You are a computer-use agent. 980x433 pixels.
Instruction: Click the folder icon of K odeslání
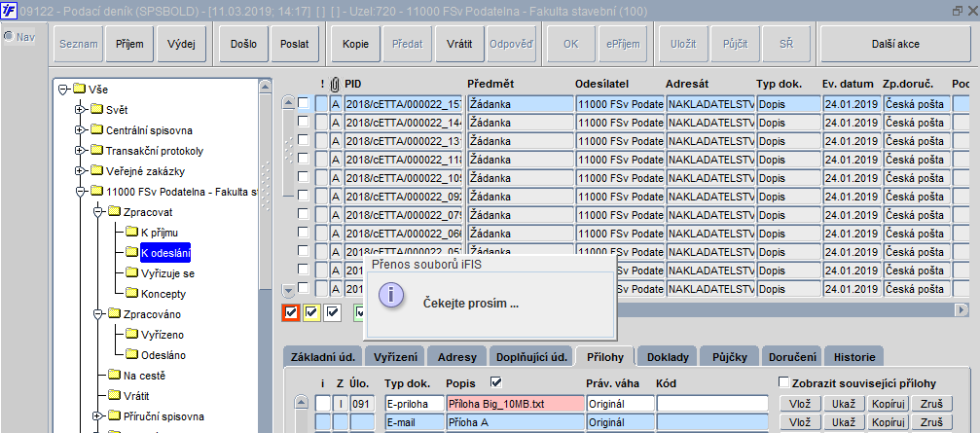(x=131, y=252)
